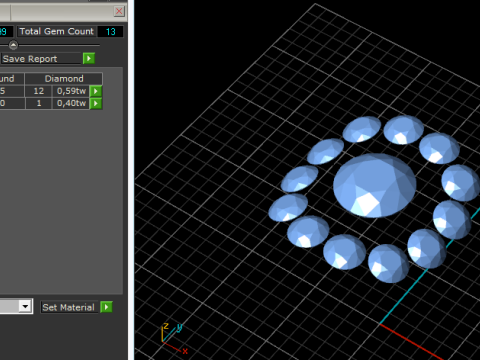480x360 pixels.
Task: Click the Total Gem Count label
Action: (x=57, y=31)
